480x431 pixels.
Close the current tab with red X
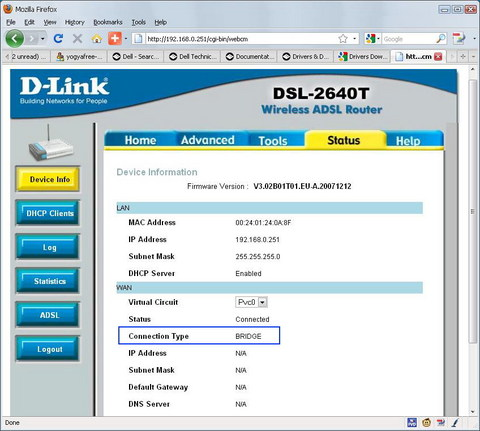coord(438,57)
